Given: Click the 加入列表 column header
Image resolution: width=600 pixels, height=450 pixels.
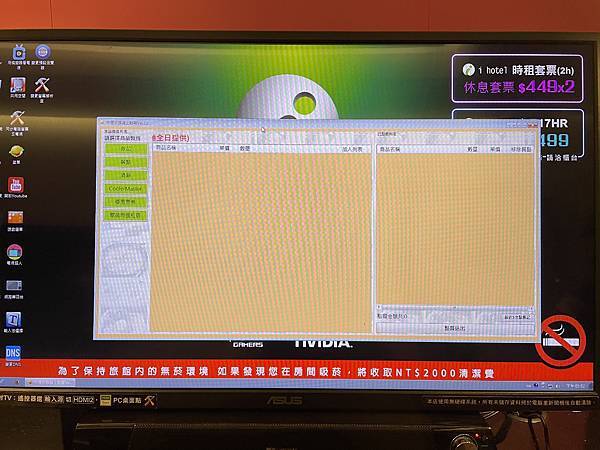Looking at the screenshot, I should tap(352, 149).
